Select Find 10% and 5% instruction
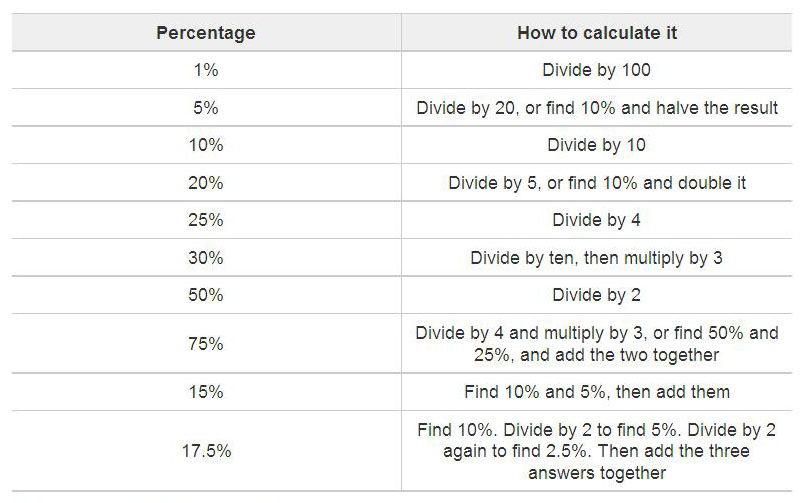Viewport: 808px width, 503px height. pos(597,392)
